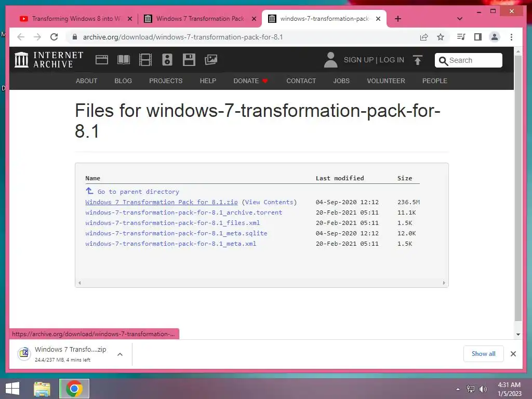Reload the page
532x399 pixels.
click(x=54, y=37)
